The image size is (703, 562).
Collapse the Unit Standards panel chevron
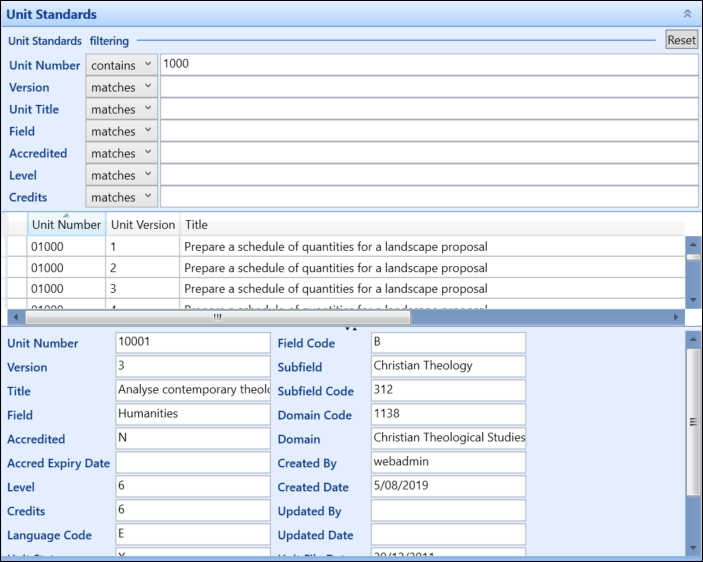[x=686, y=14]
